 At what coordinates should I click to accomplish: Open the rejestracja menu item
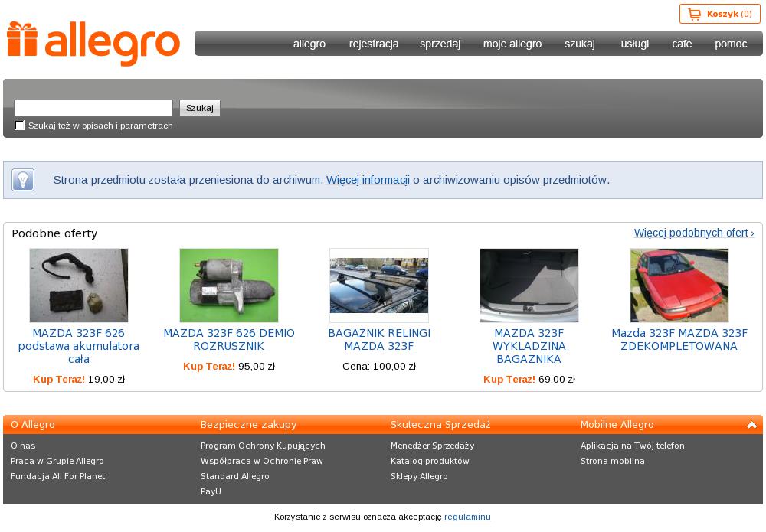[x=374, y=44]
